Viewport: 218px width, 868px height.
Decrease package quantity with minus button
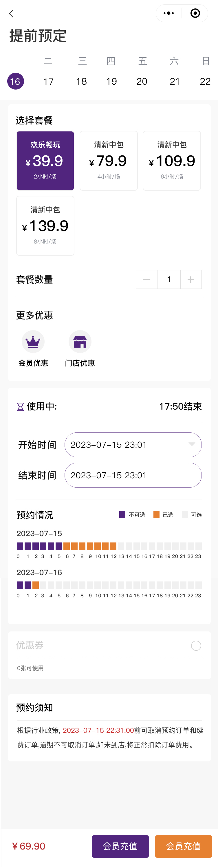click(146, 279)
